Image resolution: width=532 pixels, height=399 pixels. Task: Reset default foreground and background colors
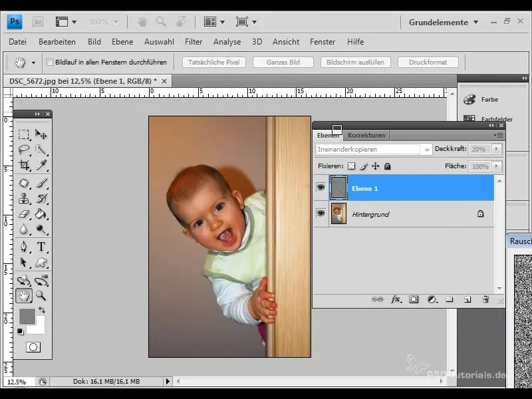(21, 331)
